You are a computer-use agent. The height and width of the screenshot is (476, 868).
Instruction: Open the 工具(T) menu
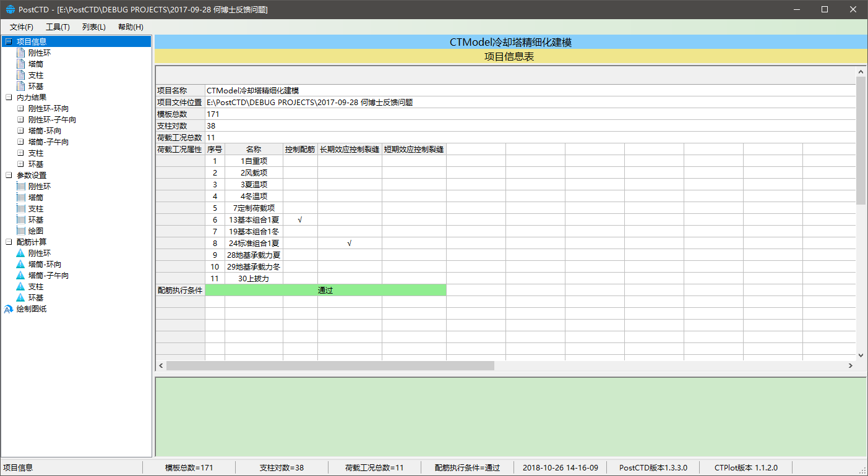coord(58,27)
